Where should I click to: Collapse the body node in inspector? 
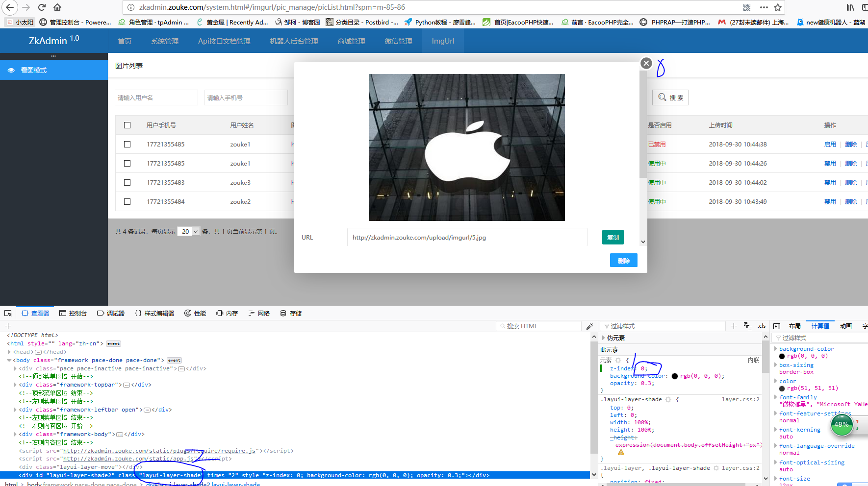pyautogui.click(x=9, y=360)
